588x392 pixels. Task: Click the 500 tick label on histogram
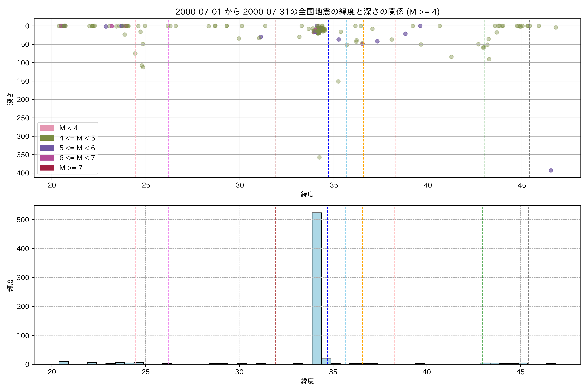coord(23,220)
